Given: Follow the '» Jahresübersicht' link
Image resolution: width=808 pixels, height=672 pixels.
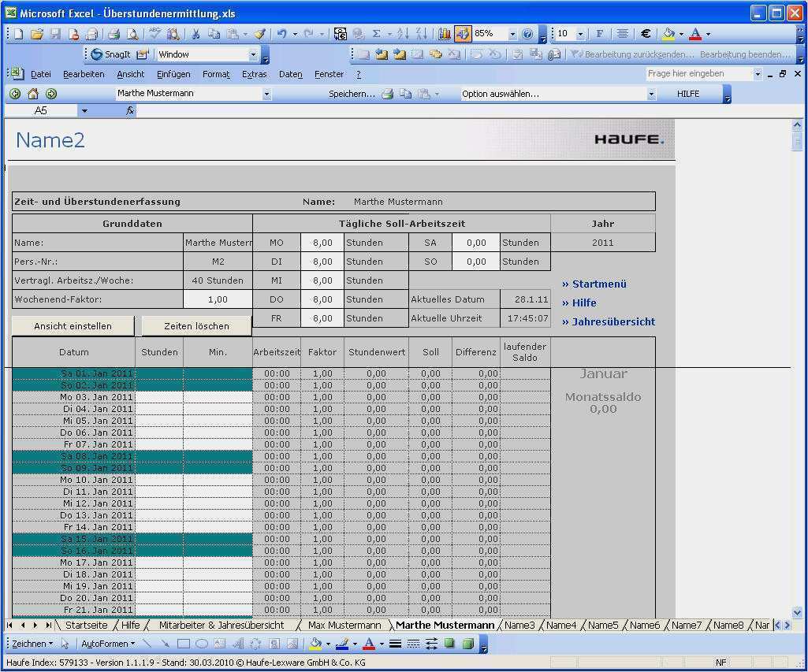Looking at the screenshot, I should click(608, 321).
